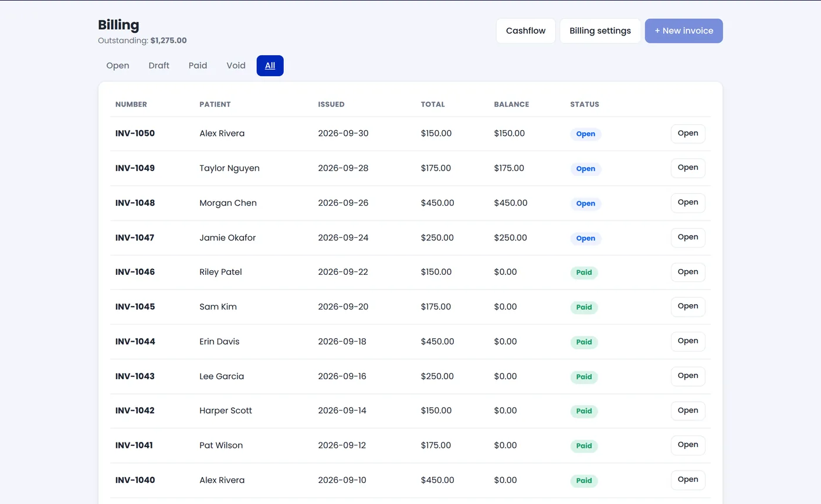Open Billing settings
Screen dimensions: 821x504
(x=600, y=31)
